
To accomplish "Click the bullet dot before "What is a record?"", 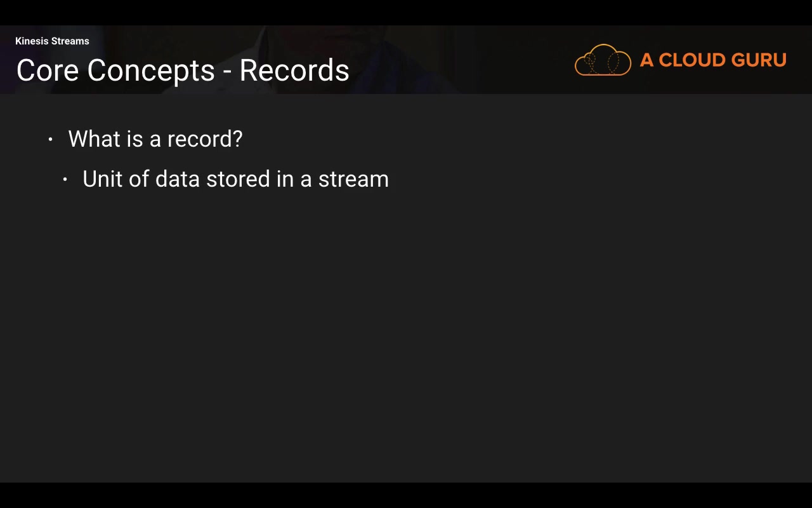I will pyautogui.click(x=51, y=139).
